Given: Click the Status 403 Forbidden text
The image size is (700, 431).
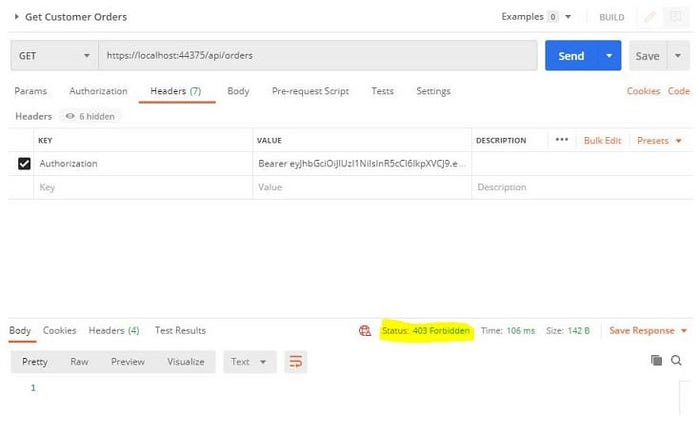Looking at the screenshot, I should pos(425,331).
